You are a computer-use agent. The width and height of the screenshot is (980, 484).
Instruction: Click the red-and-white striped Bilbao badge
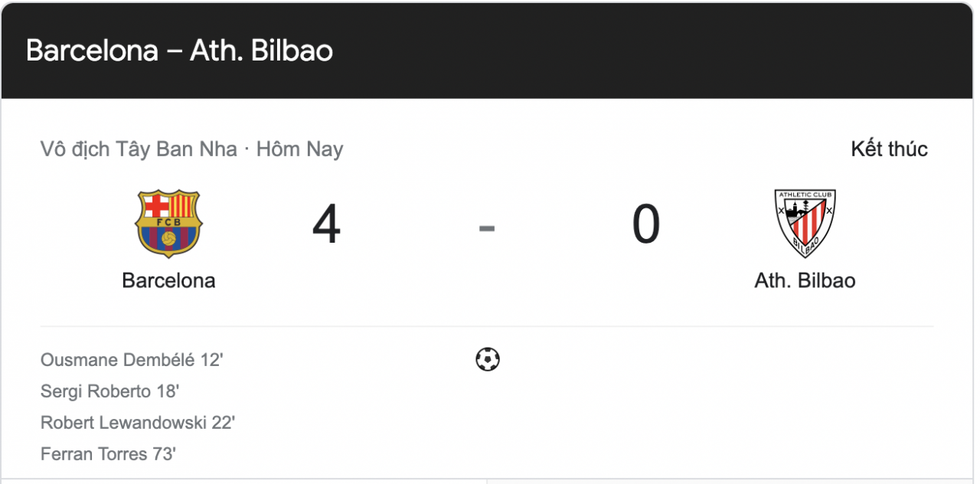coord(805,224)
